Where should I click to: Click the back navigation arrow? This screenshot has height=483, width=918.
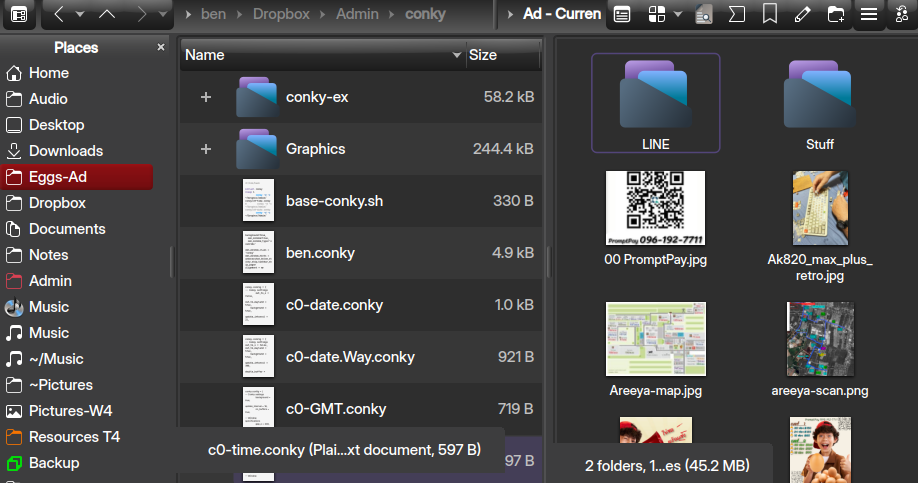(x=59, y=14)
